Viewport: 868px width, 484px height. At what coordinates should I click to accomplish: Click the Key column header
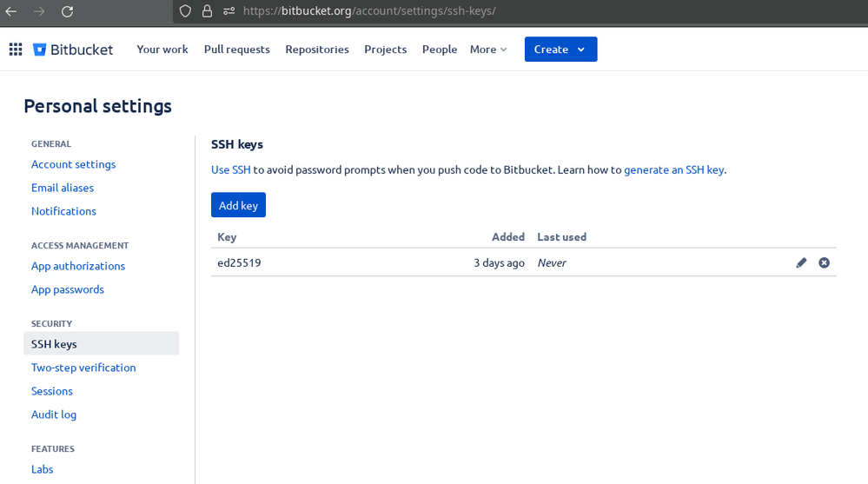tap(227, 237)
